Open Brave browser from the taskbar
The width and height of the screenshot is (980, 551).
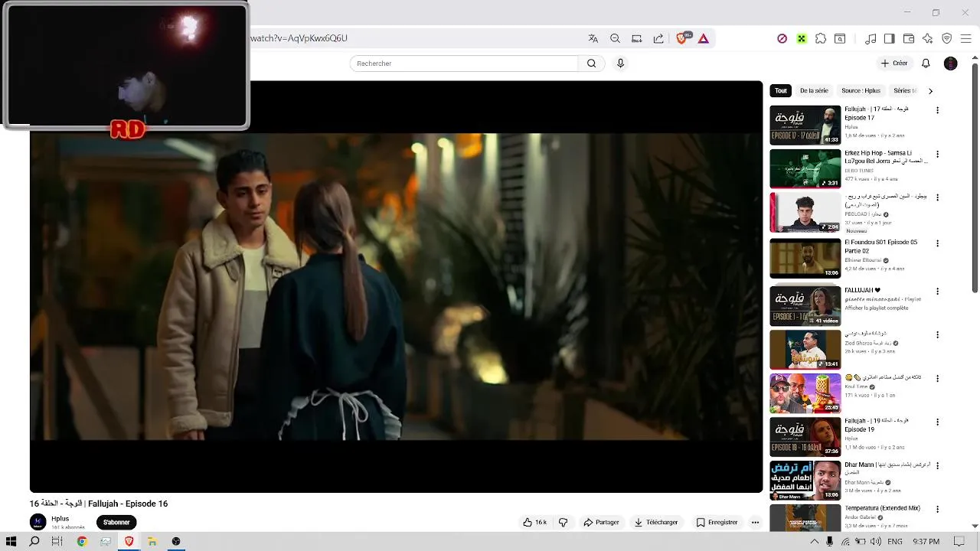pos(129,542)
